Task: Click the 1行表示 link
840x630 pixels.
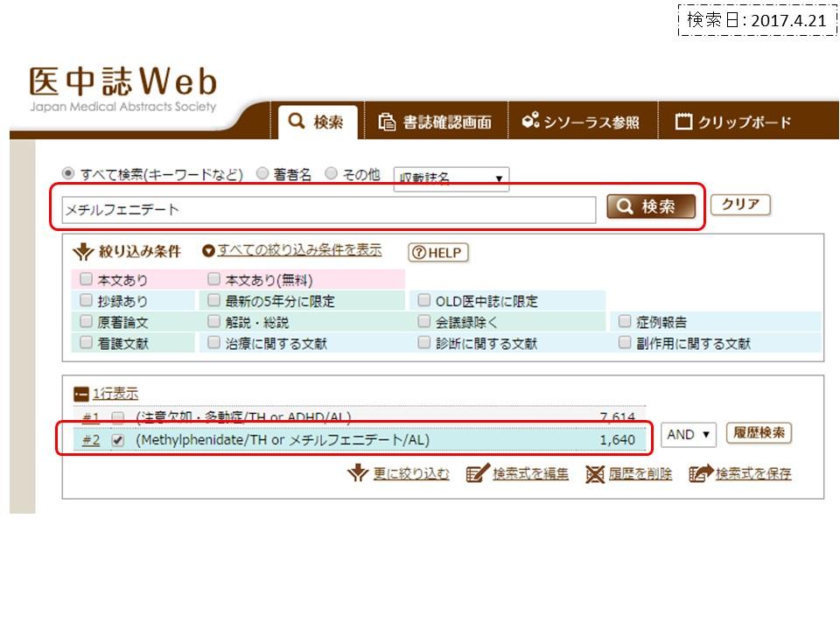Action: 115,394
